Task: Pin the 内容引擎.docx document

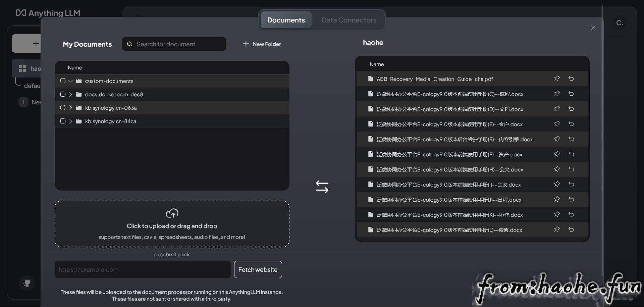Action: coord(557,139)
